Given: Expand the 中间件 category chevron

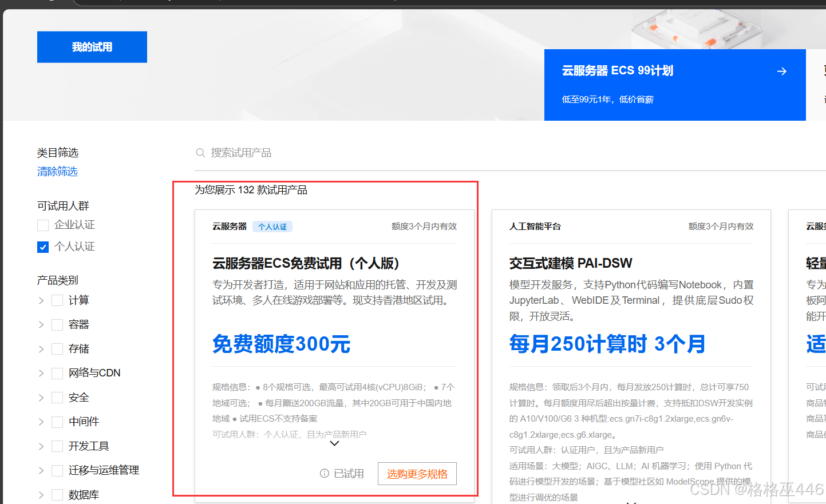Looking at the screenshot, I should click(41, 422).
